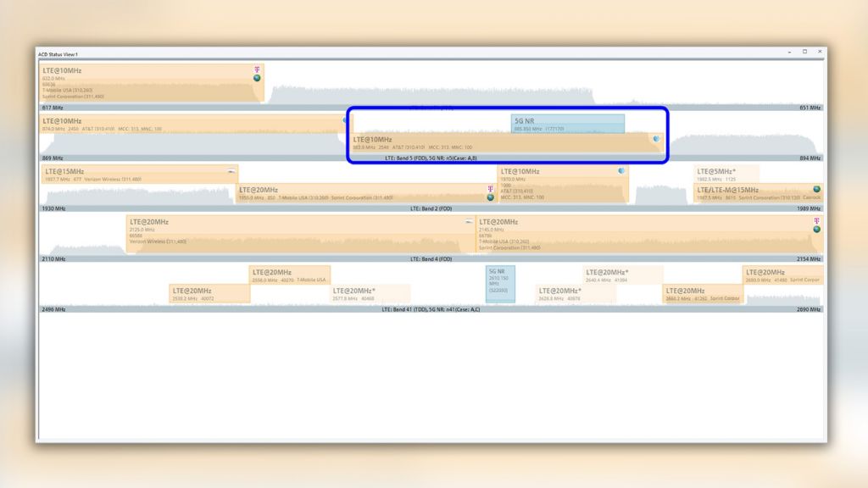Select the 5G NR 2610.150 MHz carrier block
The image size is (868, 488).
point(500,284)
